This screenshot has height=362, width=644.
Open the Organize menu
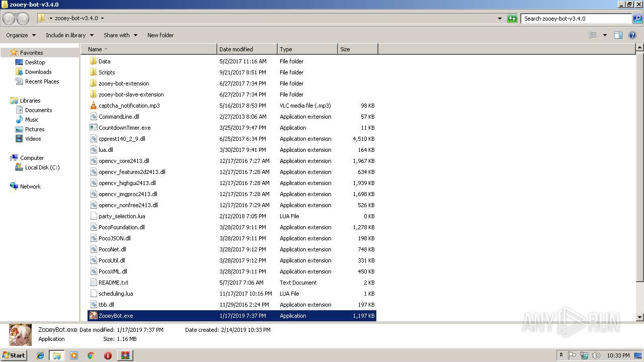pos(21,35)
